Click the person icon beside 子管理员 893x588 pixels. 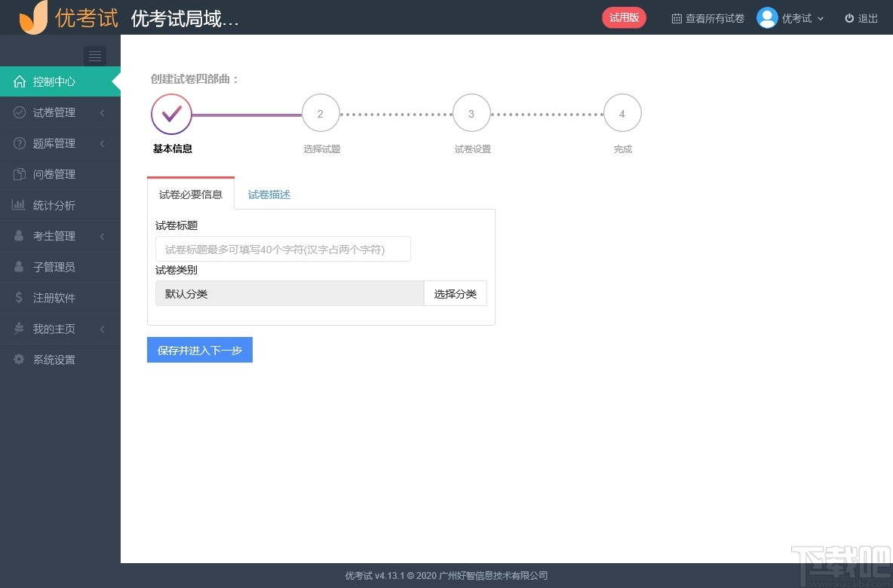coord(19,266)
